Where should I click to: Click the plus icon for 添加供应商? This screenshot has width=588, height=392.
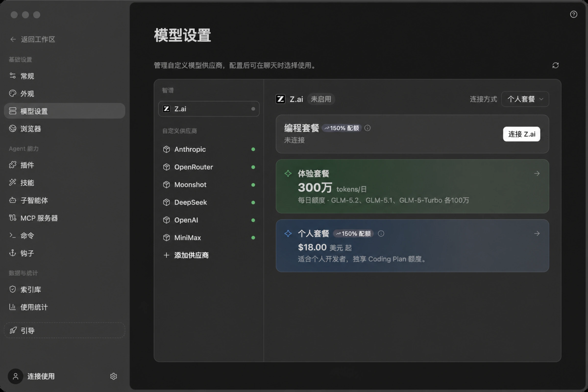[167, 255]
